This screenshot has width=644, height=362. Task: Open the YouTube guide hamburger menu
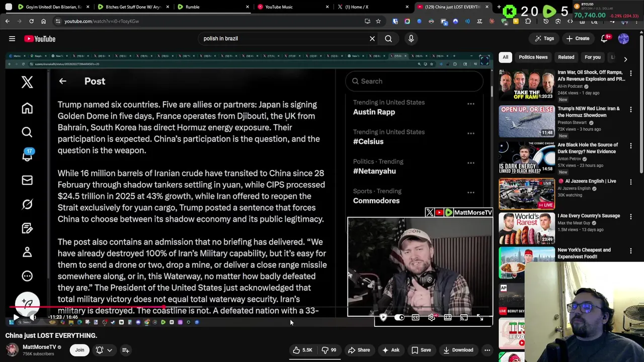click(x=12, y=39)
